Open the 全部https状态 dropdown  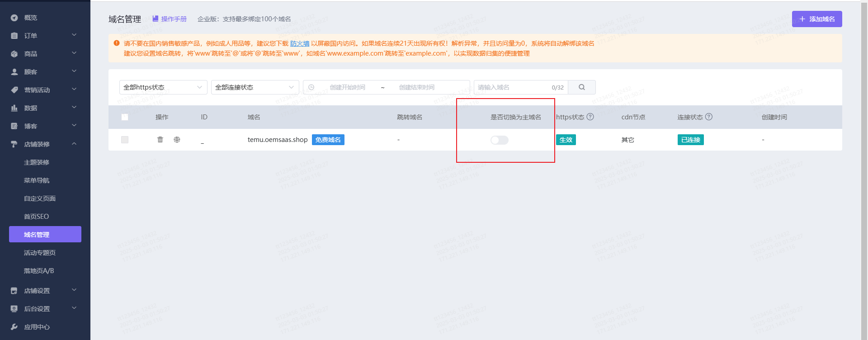tap(163, 87)
